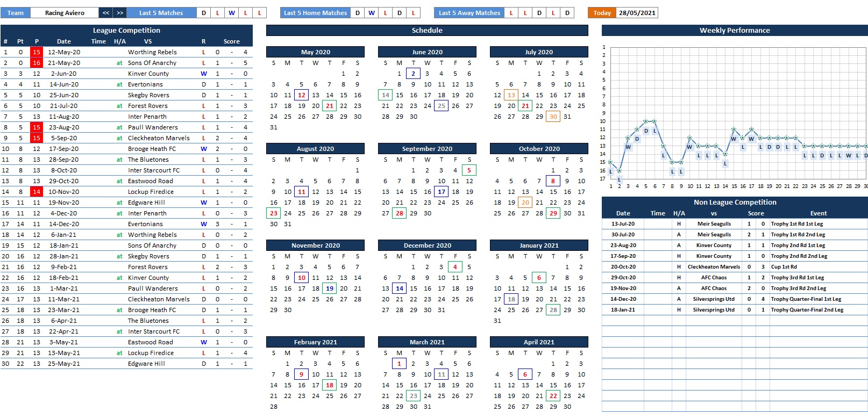This screenshot has width=868, height=412.
Task: Click the 28/05/2021 Today date field
Action: (x=637, y=13)
